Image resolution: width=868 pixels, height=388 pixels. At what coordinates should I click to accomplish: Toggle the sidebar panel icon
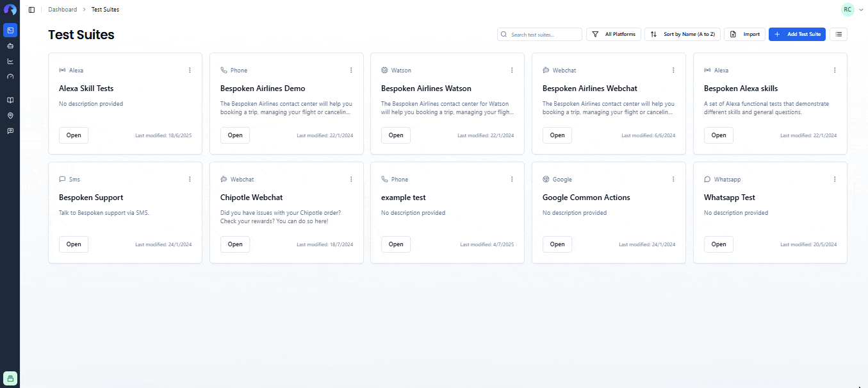point(31,10)
